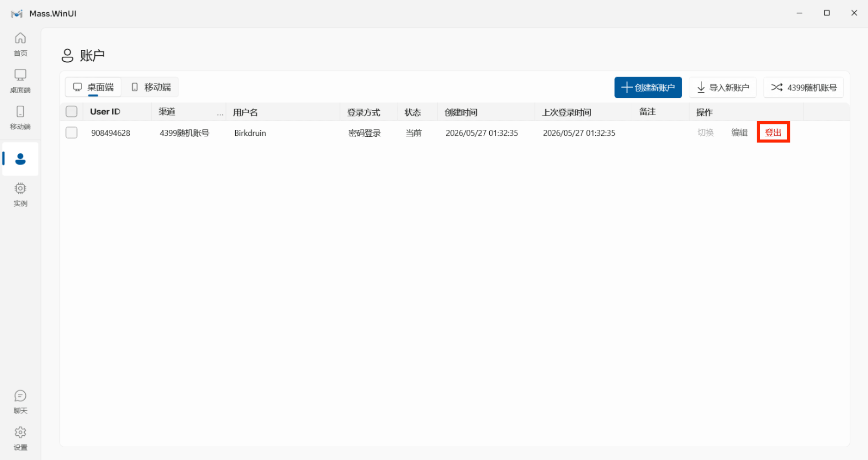Select the account person icon in sidebar
Viewport: 868px width, 460px height.
coord(20,159)
